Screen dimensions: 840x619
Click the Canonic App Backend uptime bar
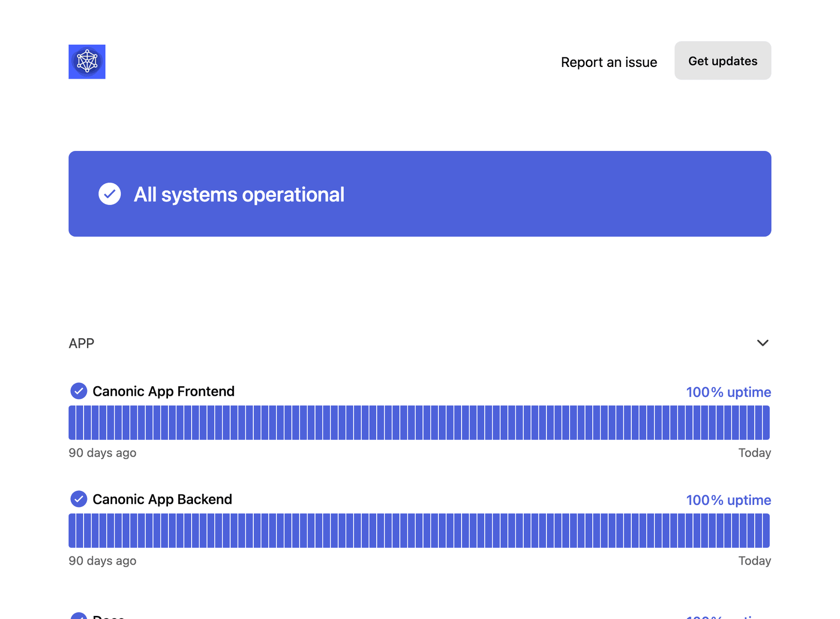[x=419, y=531]
